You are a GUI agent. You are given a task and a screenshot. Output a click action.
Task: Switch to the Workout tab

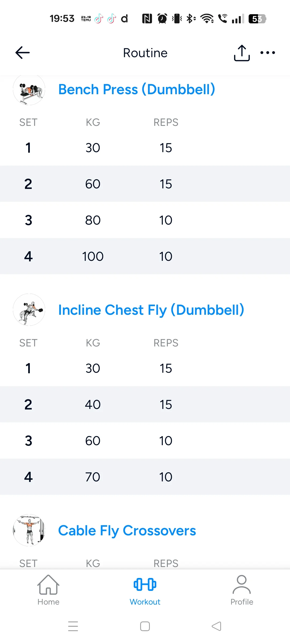(145, 590)
